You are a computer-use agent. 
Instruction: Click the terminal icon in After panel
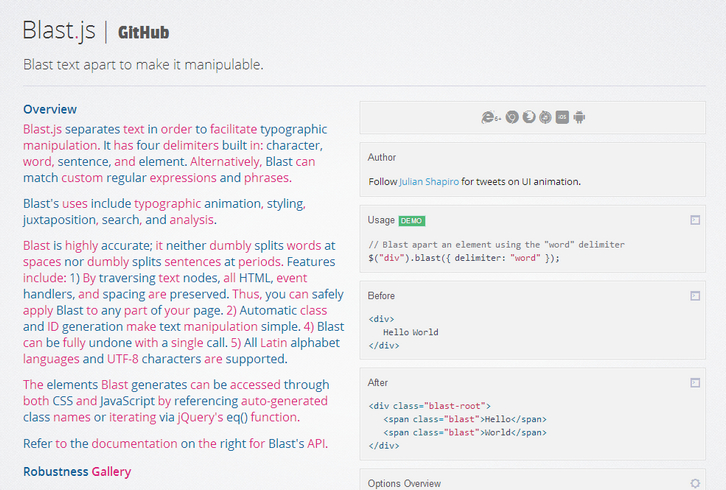point(694,383)
